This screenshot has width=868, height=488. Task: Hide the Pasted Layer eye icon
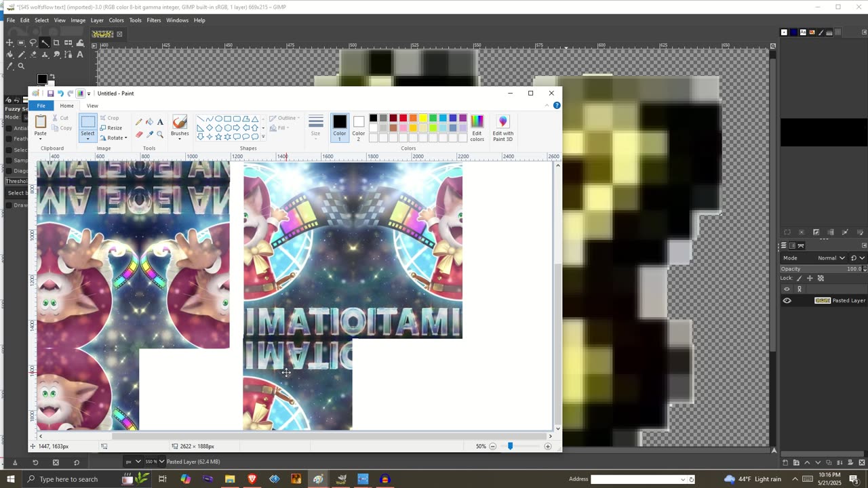pos(787,300)
